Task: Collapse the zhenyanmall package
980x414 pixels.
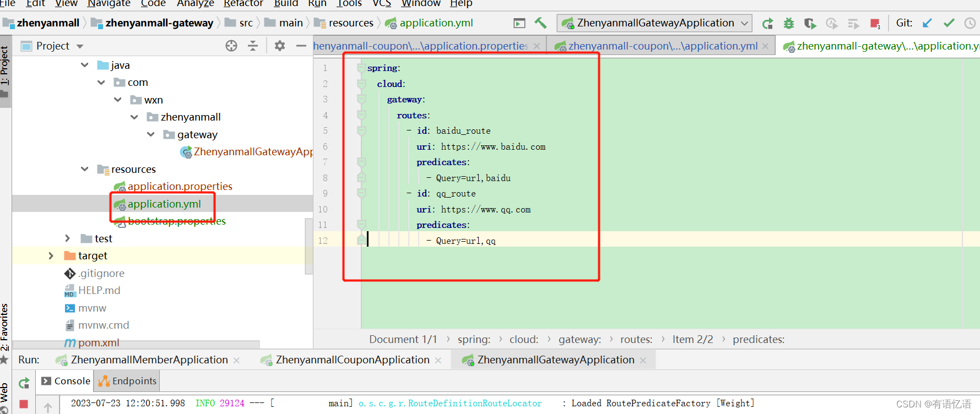Action: click(x=134, y=117)
